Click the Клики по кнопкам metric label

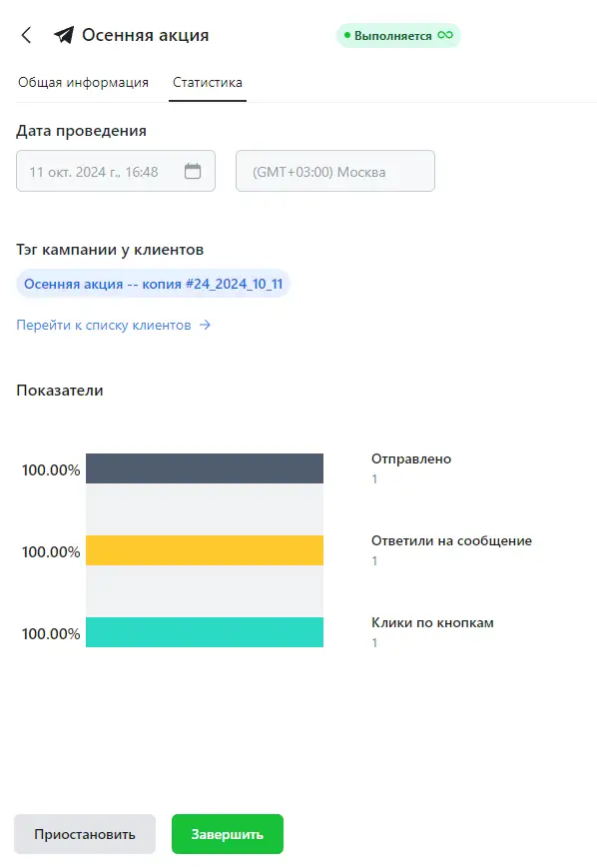point(432,622)
